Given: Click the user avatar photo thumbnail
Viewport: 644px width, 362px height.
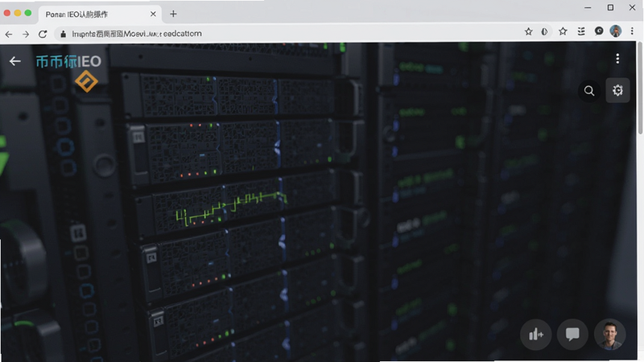Looking at the screenshot, I should click(609, 335).
